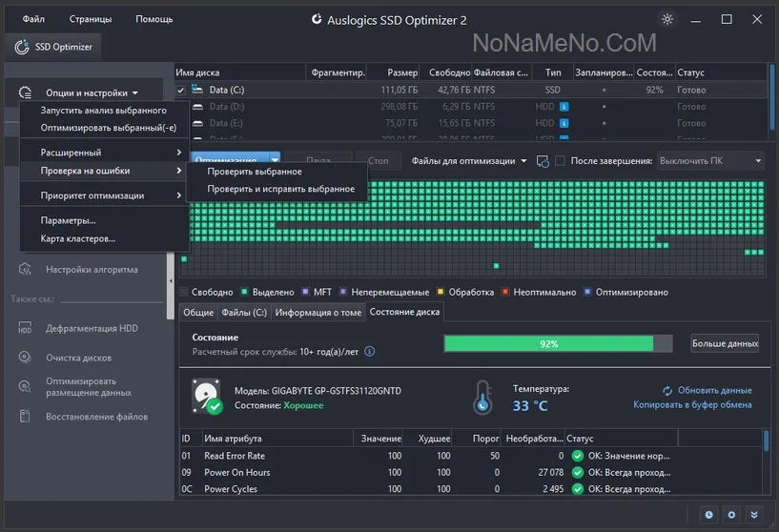Click the double-chevron icon in bottom bar
779x532 pixels.
753,515
